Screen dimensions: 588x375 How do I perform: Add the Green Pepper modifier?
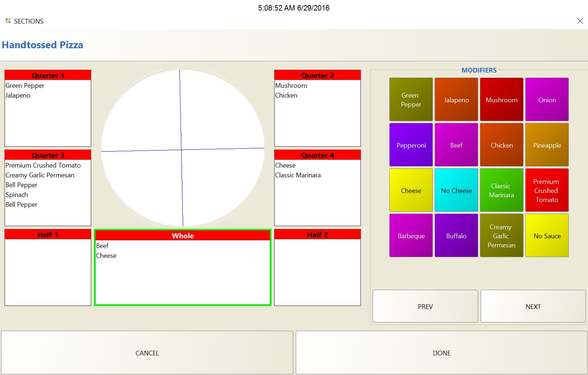click(411, 99)
